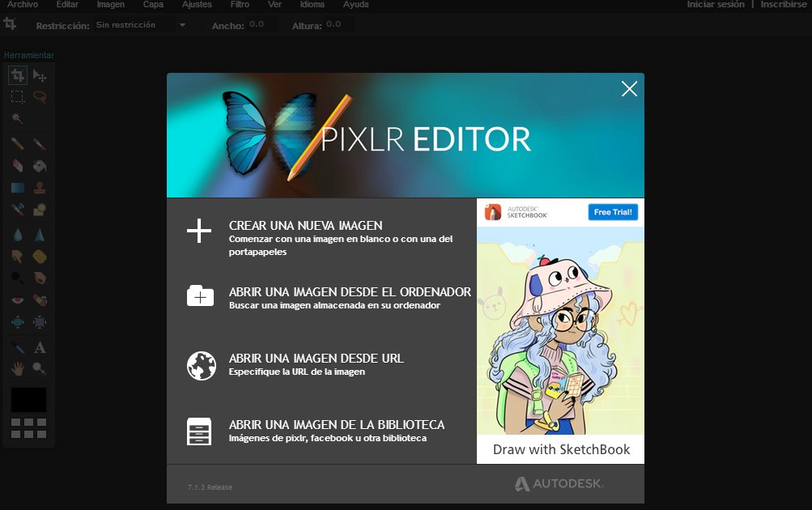Open the color presets grid below swatch

click(x=28, y=428)
